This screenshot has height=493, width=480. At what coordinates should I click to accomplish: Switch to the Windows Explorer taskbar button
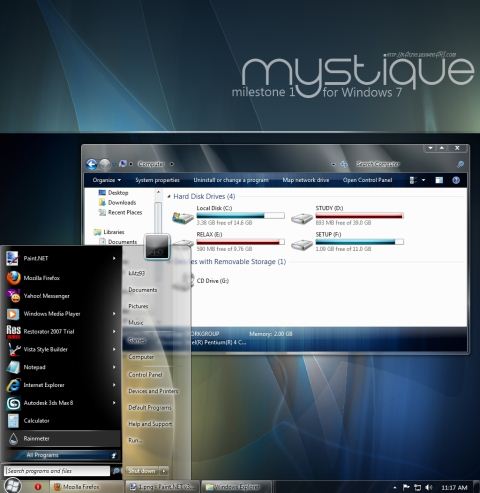coord(238,487)
